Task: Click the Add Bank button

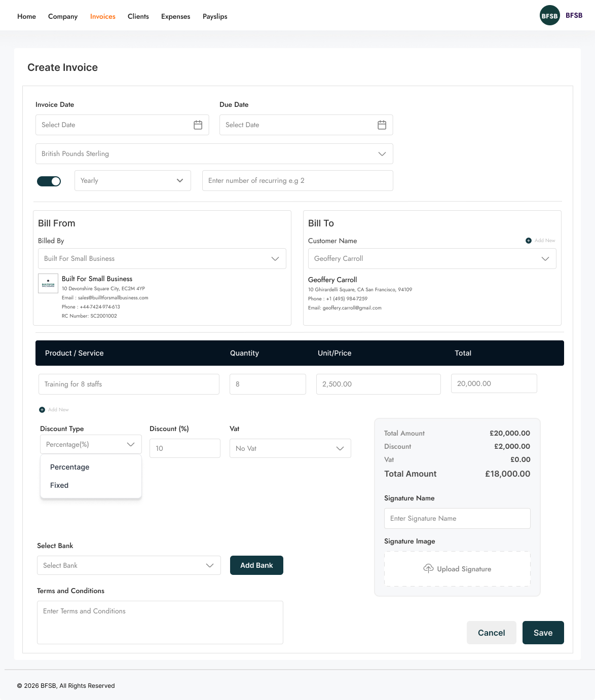Action: pos(257,565)
